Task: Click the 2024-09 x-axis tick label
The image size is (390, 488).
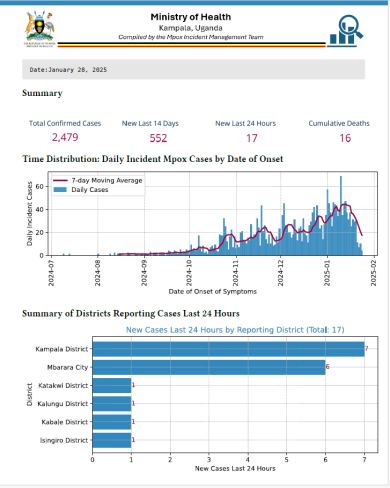Action: 144,273
